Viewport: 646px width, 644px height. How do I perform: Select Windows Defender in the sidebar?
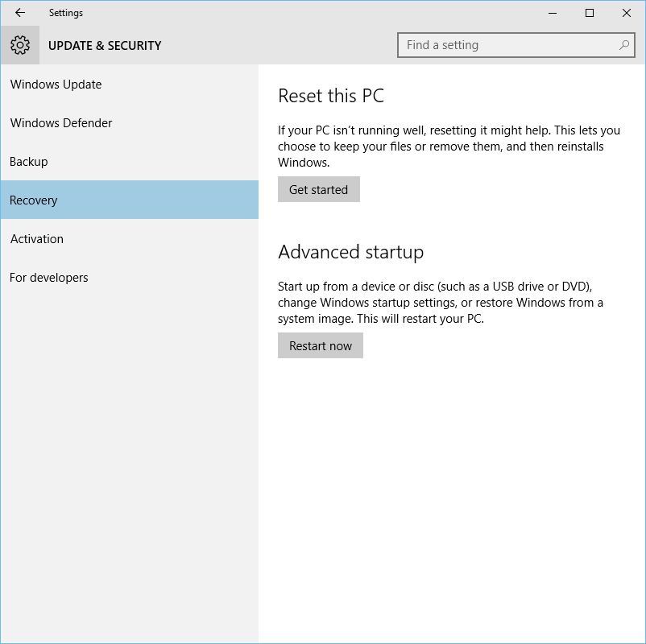[x=130, y=123]
